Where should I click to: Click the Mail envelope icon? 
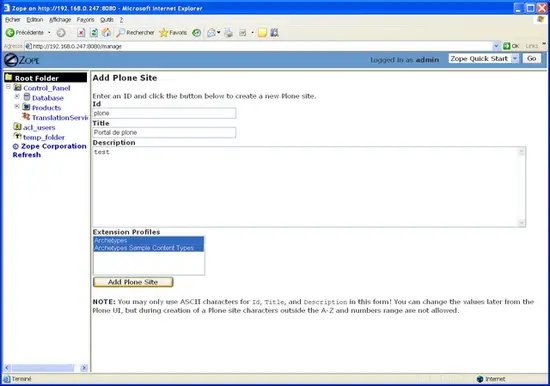coord(211,33)
